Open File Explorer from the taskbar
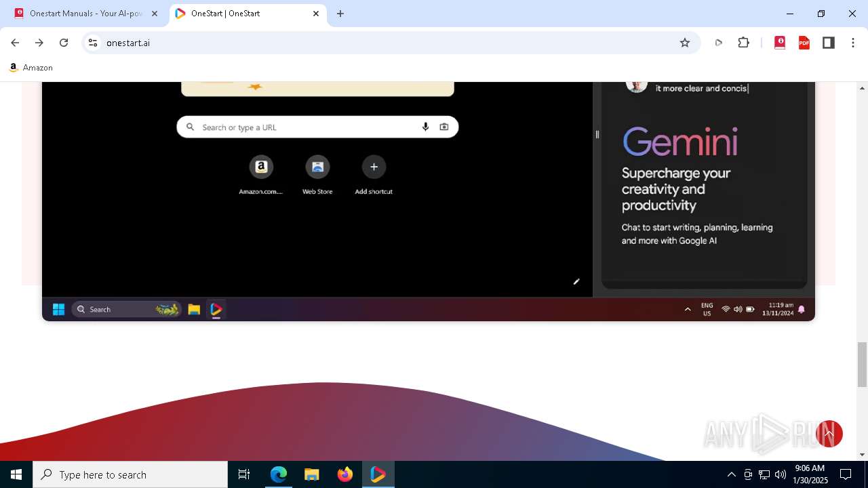 [x=312, y=474]
